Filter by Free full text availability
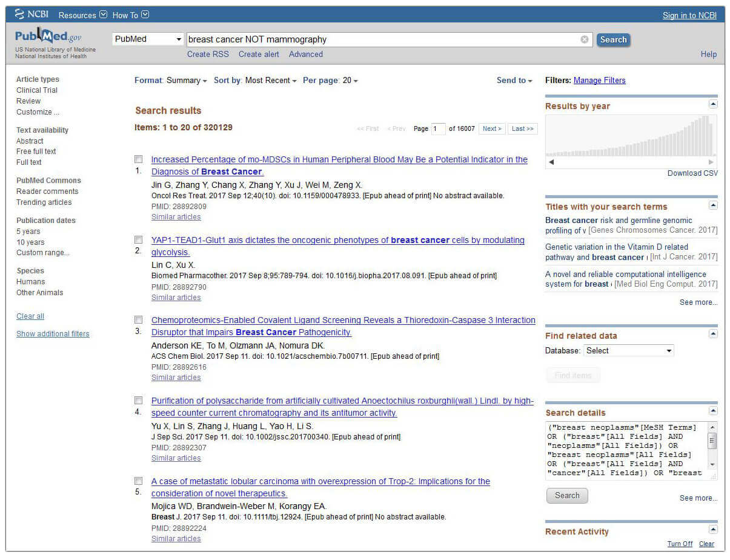 pos(36,152)
